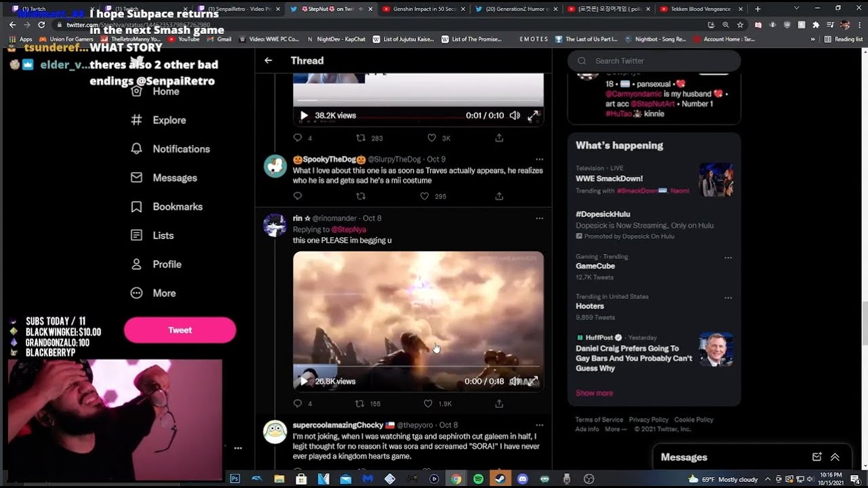
Task: Share rin's video tweet
Action: [x=499, y=403]
